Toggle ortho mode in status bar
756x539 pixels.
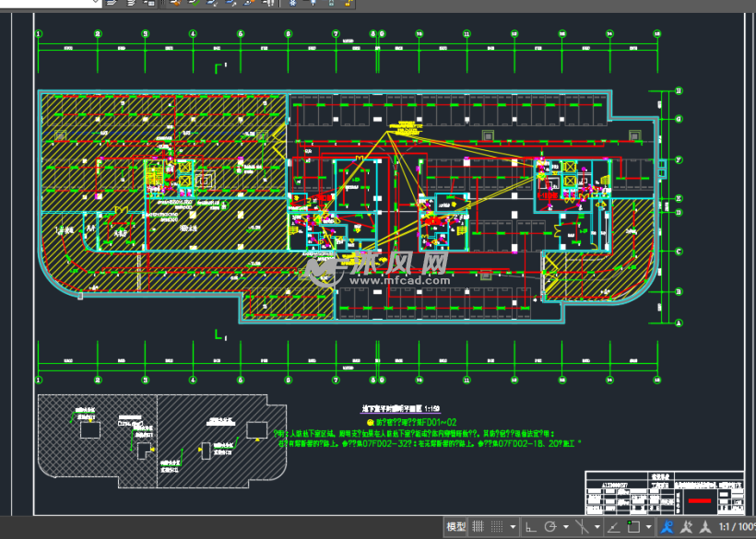pyautogui.click(x=531, y=527)
